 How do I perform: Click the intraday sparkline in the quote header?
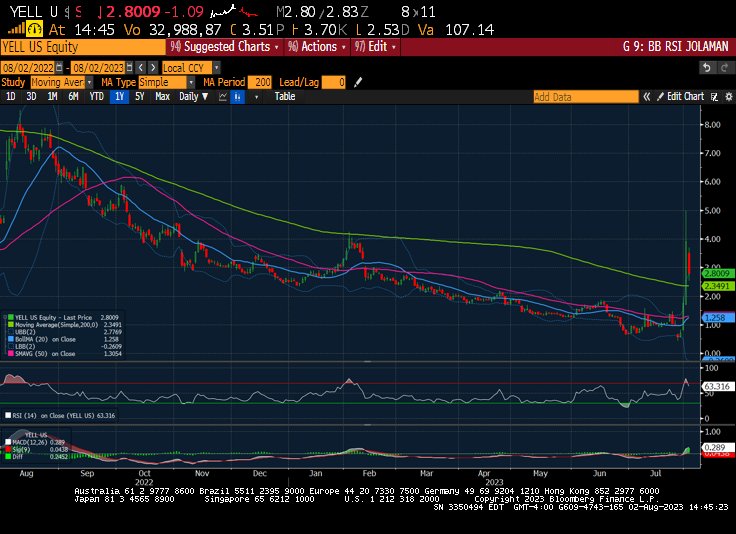235,10
